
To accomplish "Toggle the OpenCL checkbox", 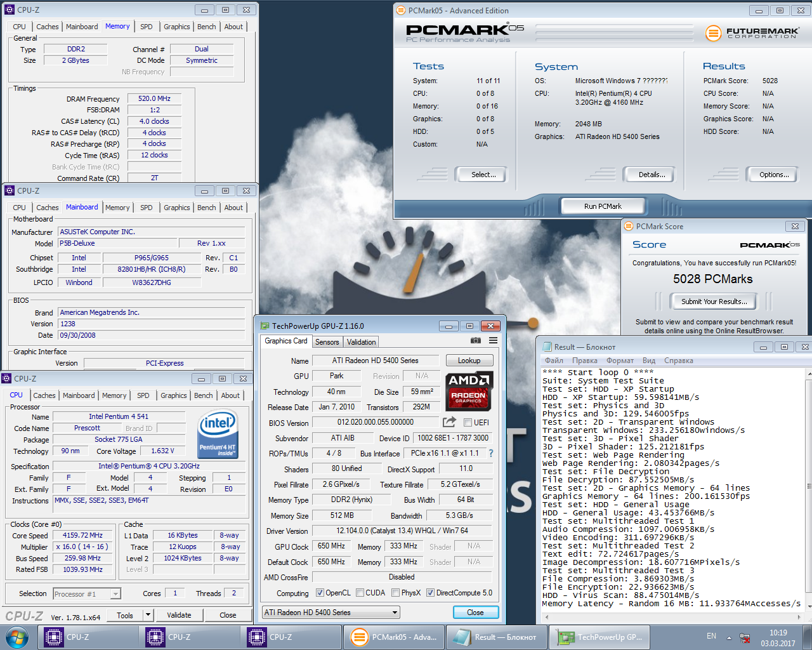I will click(320, 593).
